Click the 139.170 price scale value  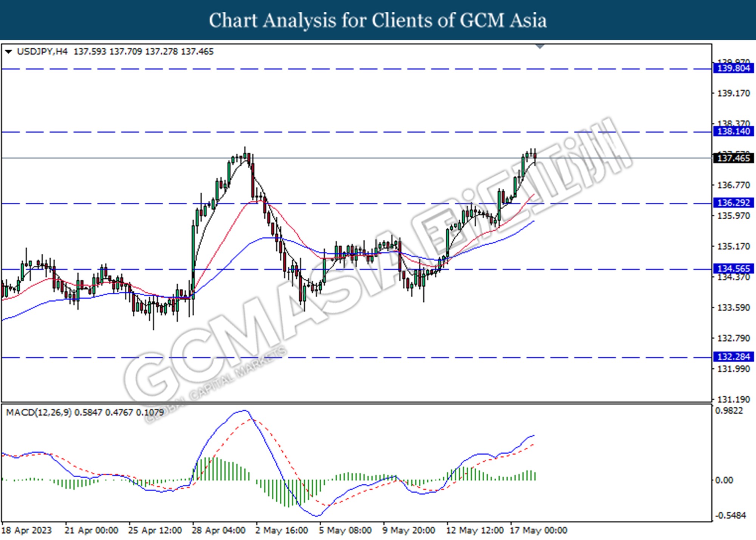coord(734,93)
